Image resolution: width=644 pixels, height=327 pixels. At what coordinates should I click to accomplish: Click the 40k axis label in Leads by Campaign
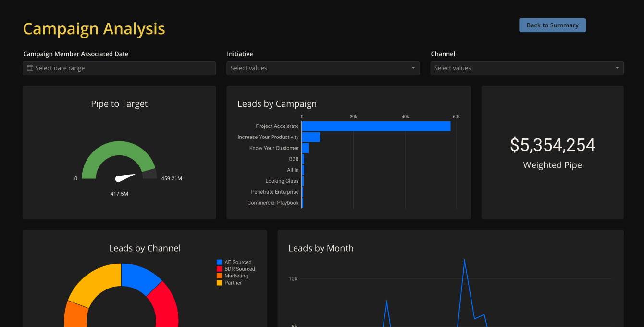coord(405,117)
